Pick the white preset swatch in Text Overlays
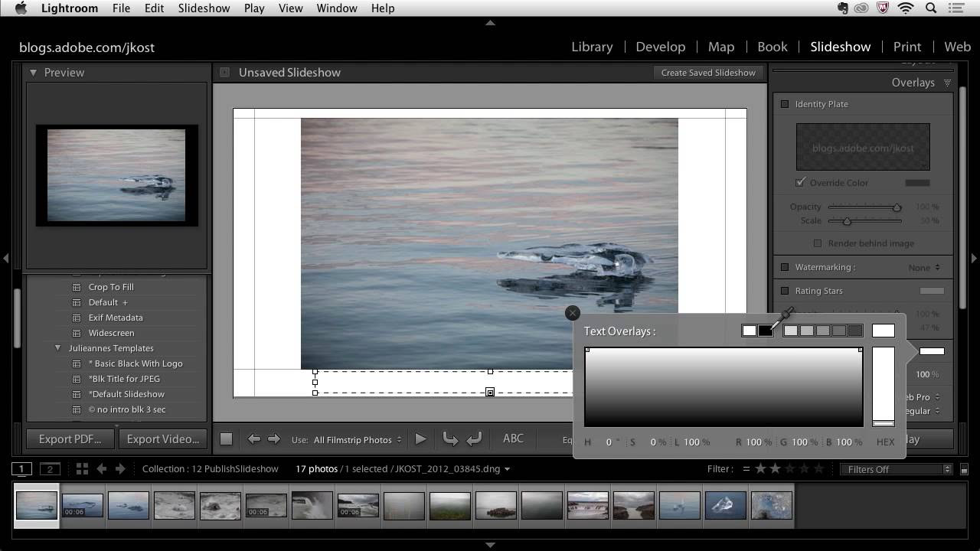This screenshot has width=980, height=551. [x=749, y=331]
